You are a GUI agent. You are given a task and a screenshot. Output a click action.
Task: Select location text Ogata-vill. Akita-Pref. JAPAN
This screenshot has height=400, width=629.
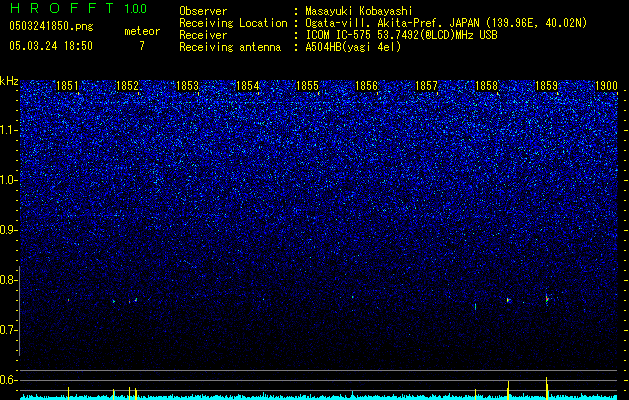pyautogui.click(x=392, y=23)
